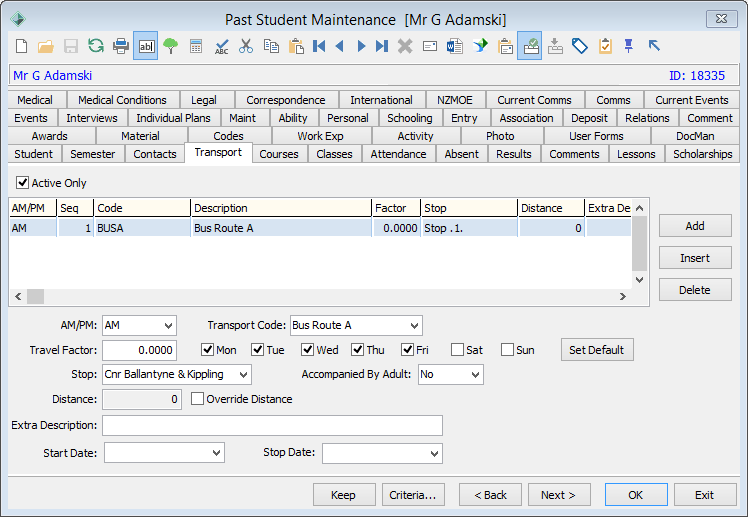Toggle the Wed checkbox
The image size is (748, 517).
click(x=307, y=350)
